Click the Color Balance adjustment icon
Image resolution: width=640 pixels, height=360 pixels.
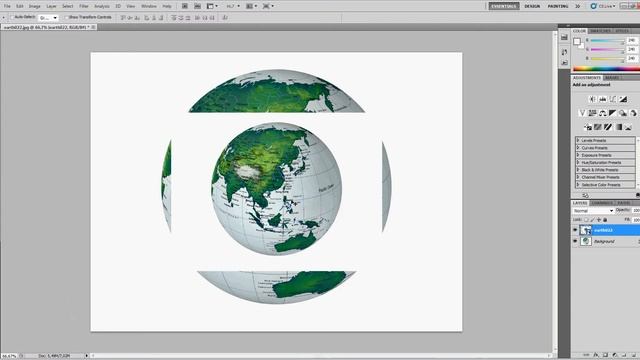[x=602, y=113]
